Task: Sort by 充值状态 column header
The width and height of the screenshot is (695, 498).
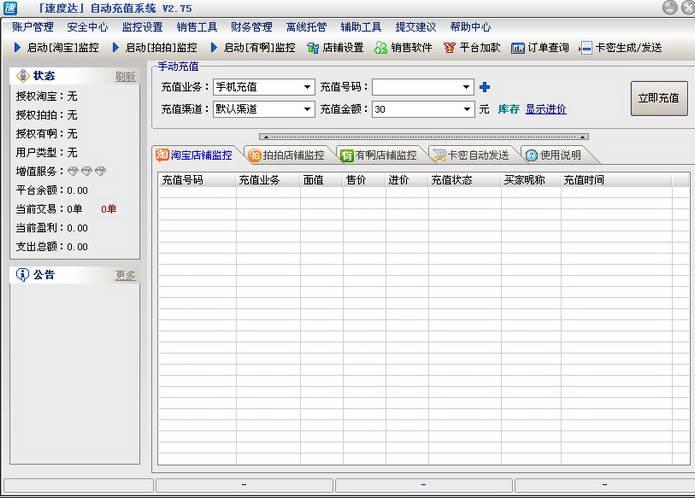Action: coord(465,180)
